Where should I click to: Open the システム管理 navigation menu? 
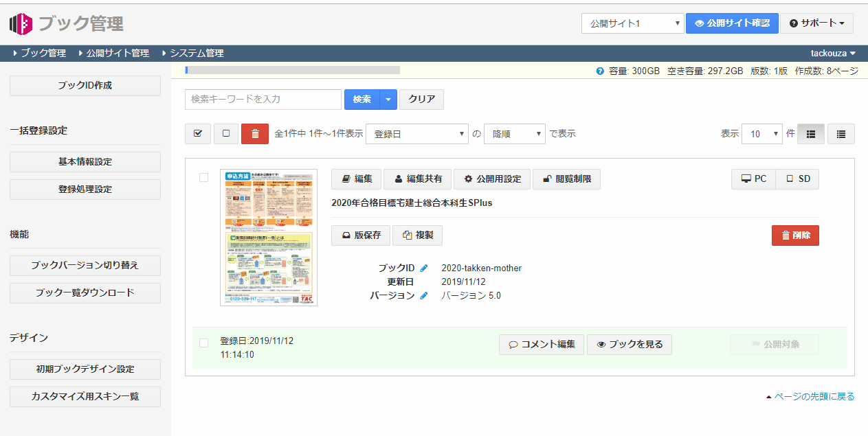(192, 53)
